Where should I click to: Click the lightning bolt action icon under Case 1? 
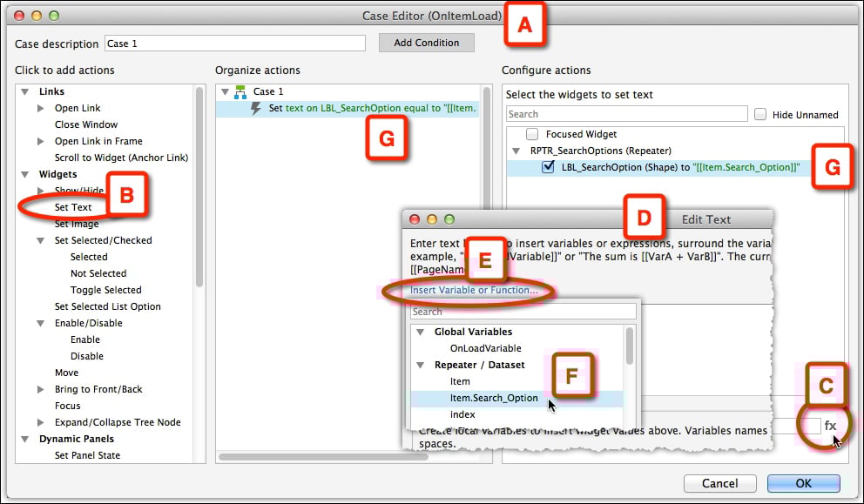pyautogui.click(x=256, y=109)
